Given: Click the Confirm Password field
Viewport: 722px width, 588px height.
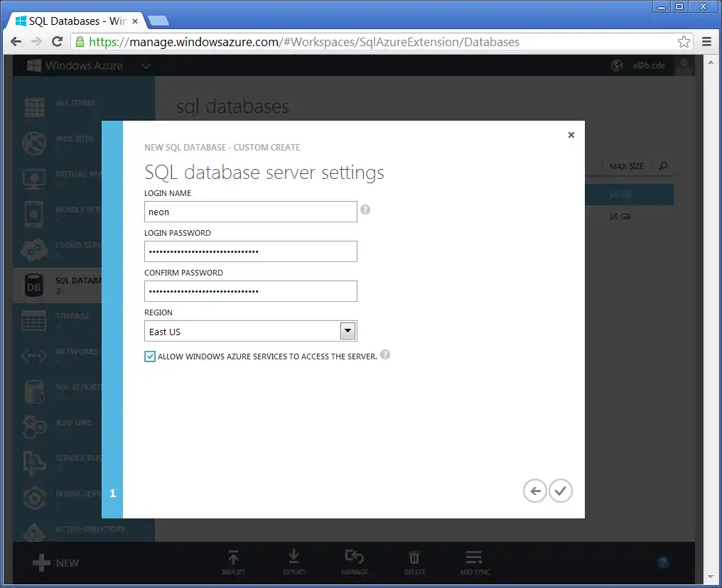Looking at the screenshot, I should tap(250, 291).
